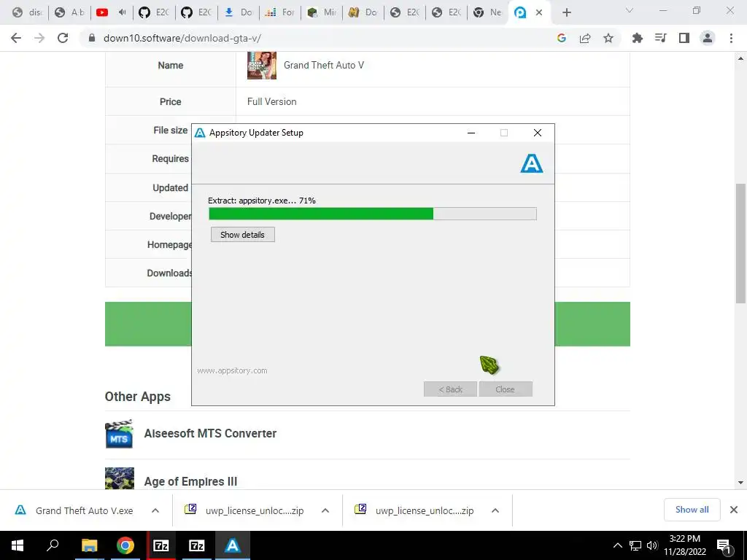Viewport: 747px width, 560px height.
Task: Share this page via the share icon
Action: tap(585, 38)
